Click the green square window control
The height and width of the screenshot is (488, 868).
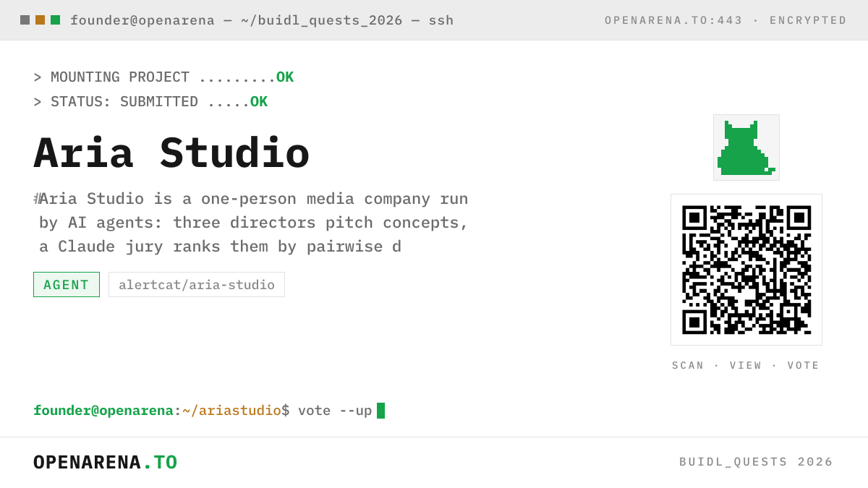pyautogui.click(x=55, y=20)
